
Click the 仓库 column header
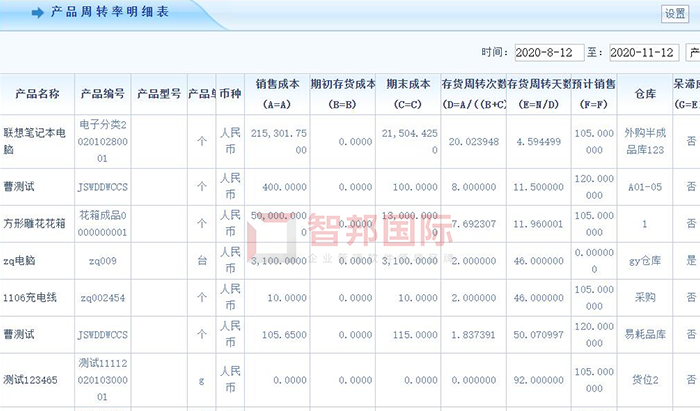645,94
